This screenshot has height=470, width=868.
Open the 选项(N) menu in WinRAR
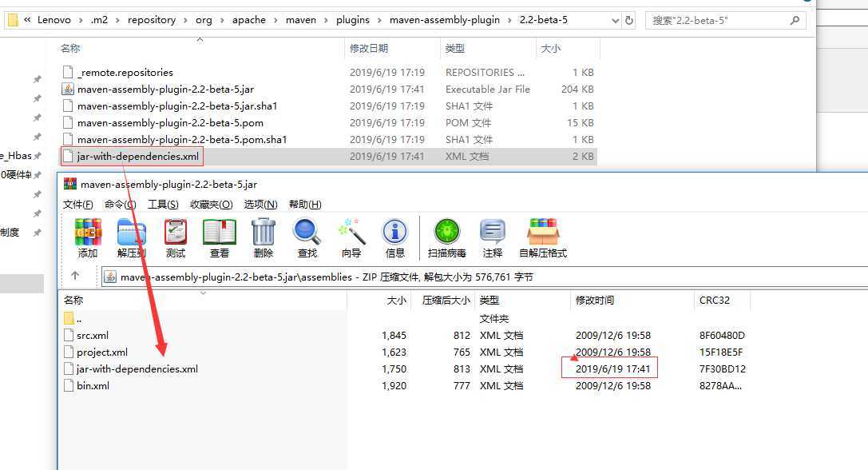(261, 205)
